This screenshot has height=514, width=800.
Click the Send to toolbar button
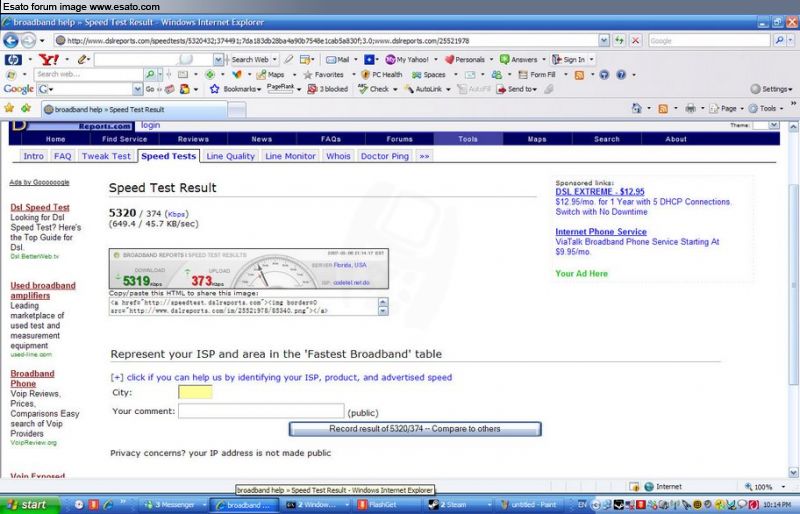click(x=516, y=89)
